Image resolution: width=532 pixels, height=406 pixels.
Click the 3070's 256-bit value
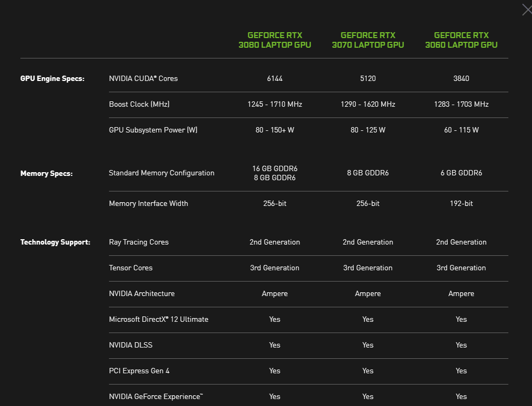point(368,203)
